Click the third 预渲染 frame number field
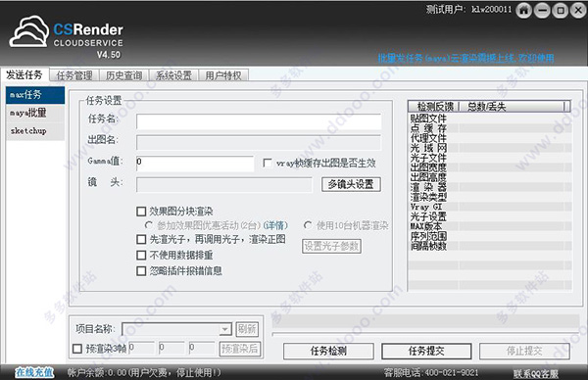The image size is (588, 380). coord(201,348)
